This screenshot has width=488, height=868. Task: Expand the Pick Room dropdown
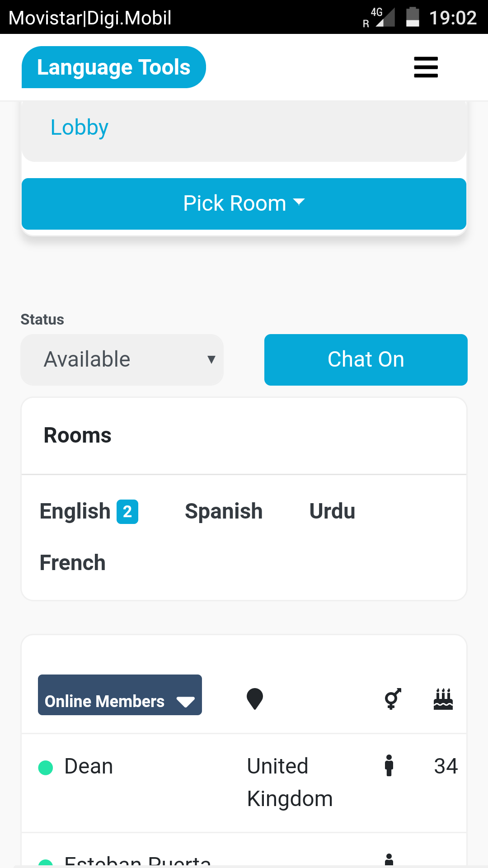click(x=244, y=204)
